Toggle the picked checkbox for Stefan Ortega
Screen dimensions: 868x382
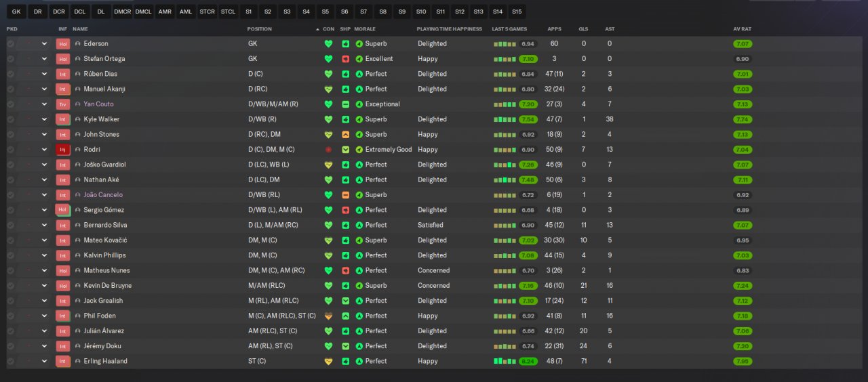(x=11, y=59)
